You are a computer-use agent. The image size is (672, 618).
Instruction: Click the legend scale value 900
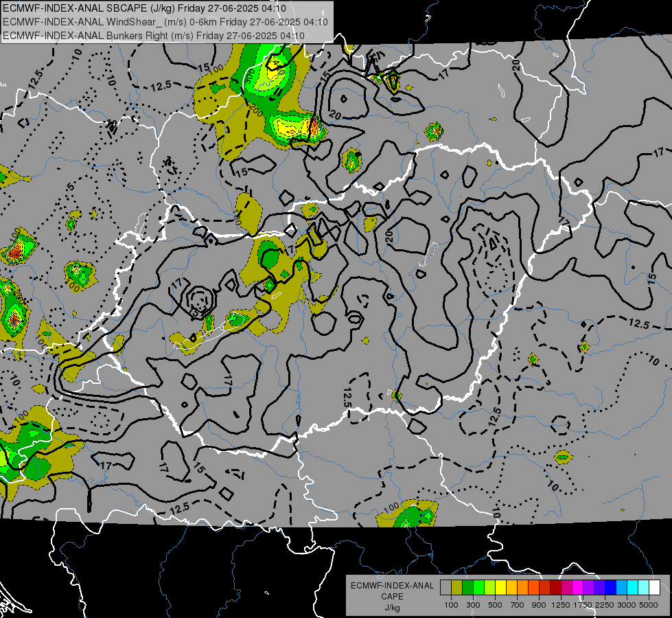[x=539, y=605]
